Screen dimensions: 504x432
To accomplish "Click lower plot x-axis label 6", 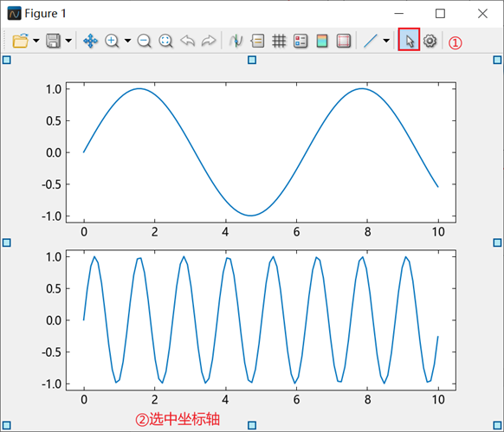I will [x=296, y=400].
